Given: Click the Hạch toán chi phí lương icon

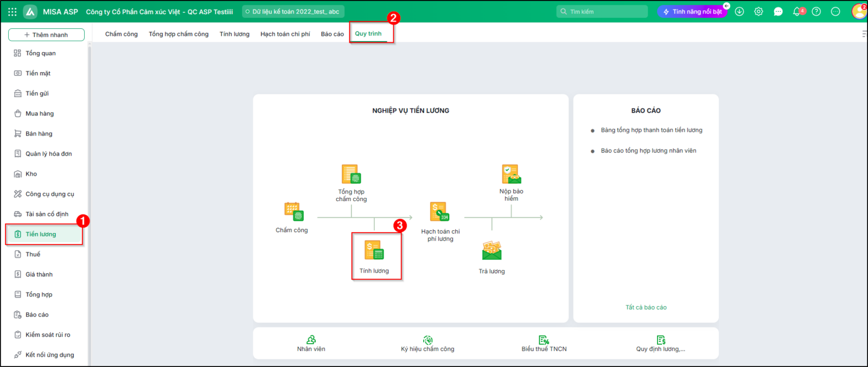Looking at the screenshot, I should point(439,211).
